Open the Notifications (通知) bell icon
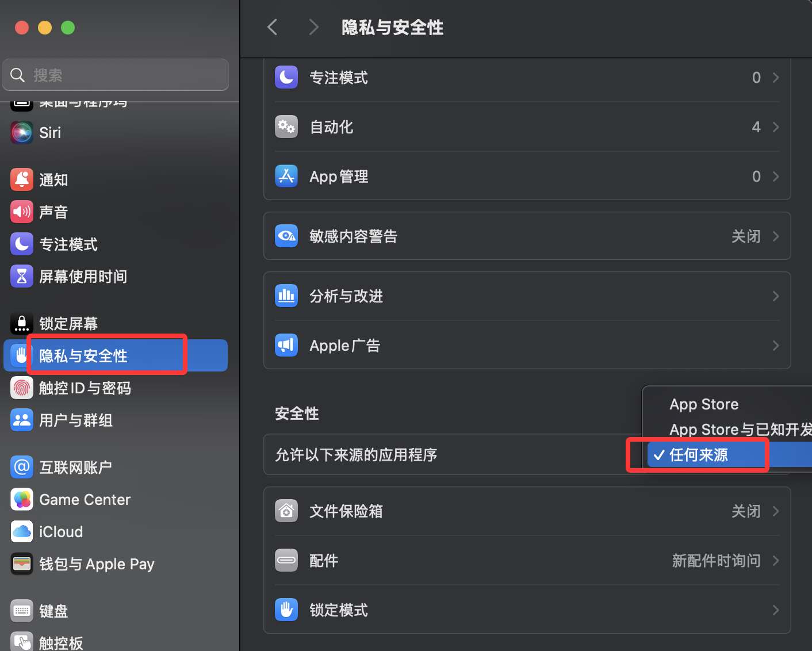Screen dimensions: 812x651 coord(22,180)
